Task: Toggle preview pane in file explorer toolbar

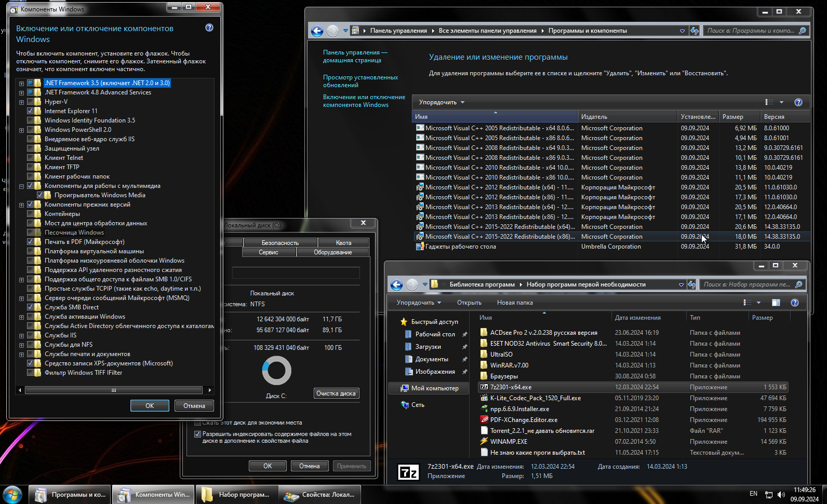Action: (776, 303)
